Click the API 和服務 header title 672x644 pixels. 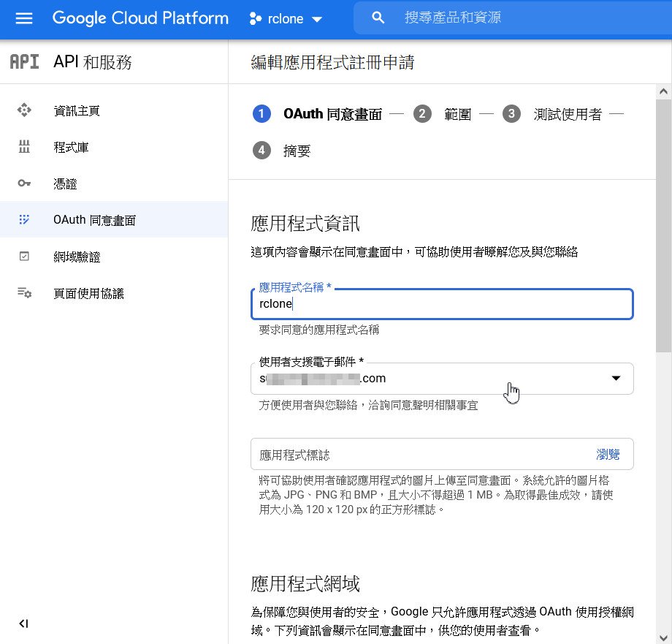coord(93,62)
